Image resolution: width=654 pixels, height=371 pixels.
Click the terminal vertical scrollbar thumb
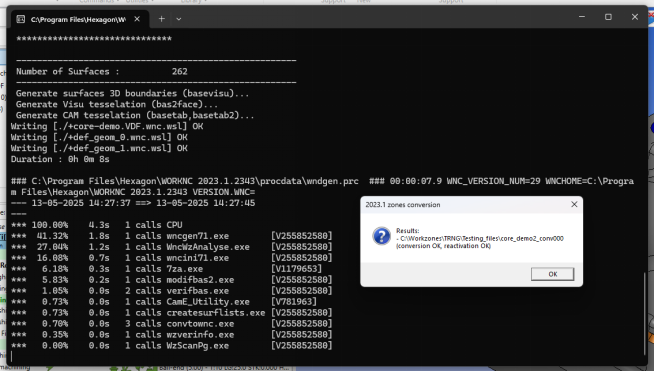645,314
